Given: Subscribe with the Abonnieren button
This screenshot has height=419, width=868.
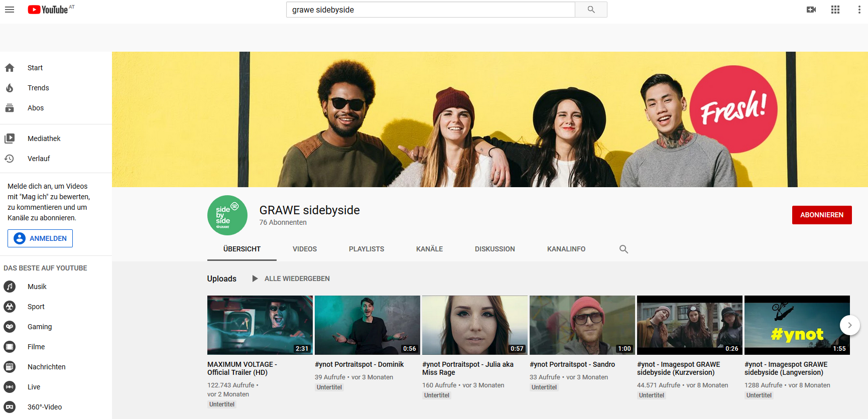Looking at the screenshot, I should (822, 215).
